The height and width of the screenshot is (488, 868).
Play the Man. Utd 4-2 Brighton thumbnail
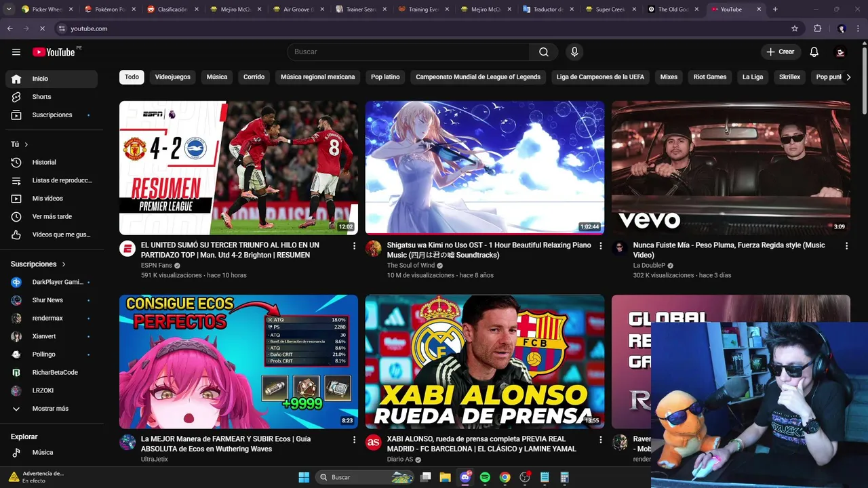[239, 168]
